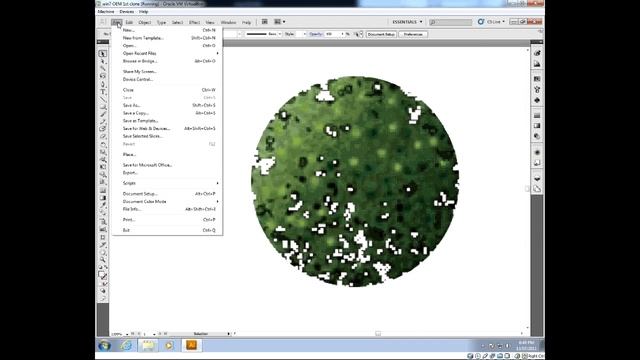Viewport: 640px width, 360px height.
Task: Click the Opacity link in control bar
Action: tap(315, 34)
